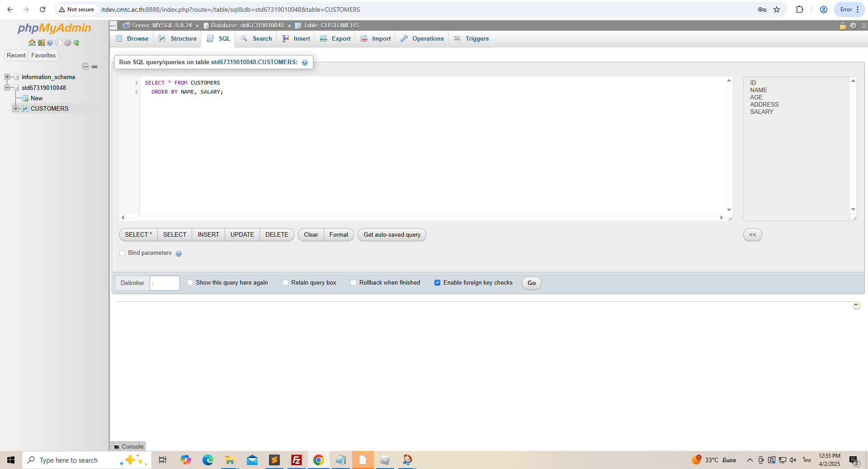Click the phpMyAdmin Home icon
Screen dimensions: 868x469
(32, 42)
